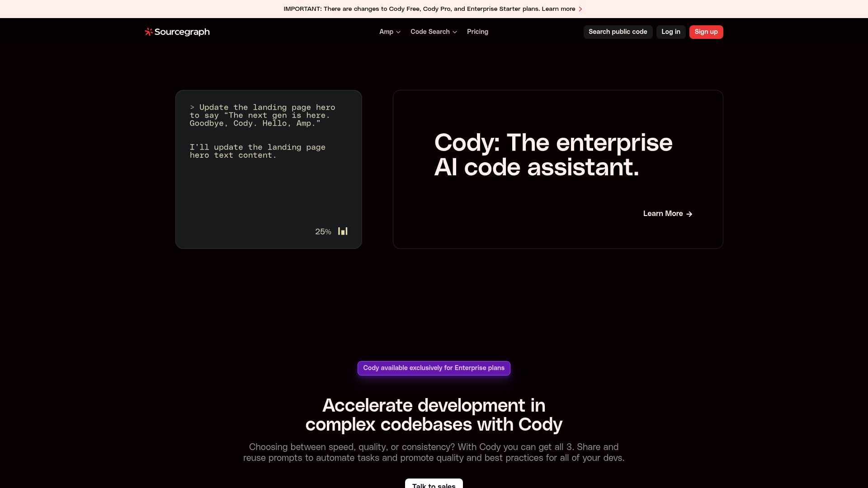This screenshot has width=868, height=488.
Task: Click the arrow icon beside Learn More
Action: click(x=689, y=214)
